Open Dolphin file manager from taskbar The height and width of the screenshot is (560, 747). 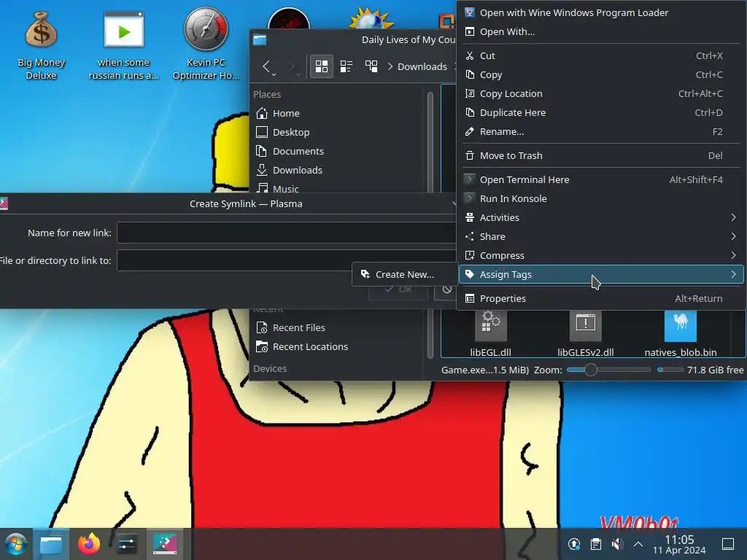coord(51,544)
